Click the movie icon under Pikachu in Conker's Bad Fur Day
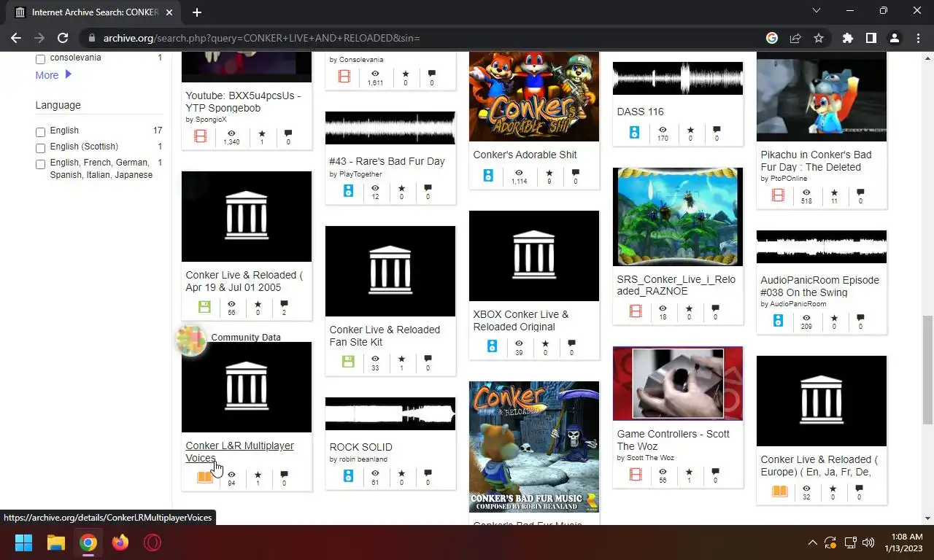 pos(778,195)
